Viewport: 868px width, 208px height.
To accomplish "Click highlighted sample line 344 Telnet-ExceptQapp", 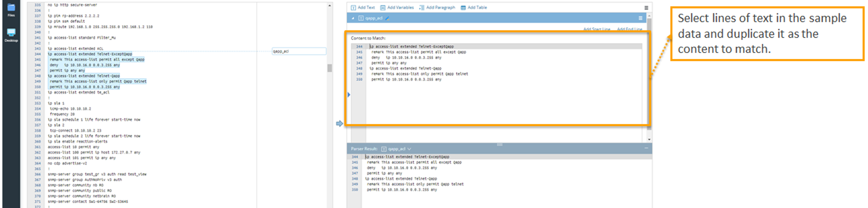I will pyautogui.click(x=90, y=54).
